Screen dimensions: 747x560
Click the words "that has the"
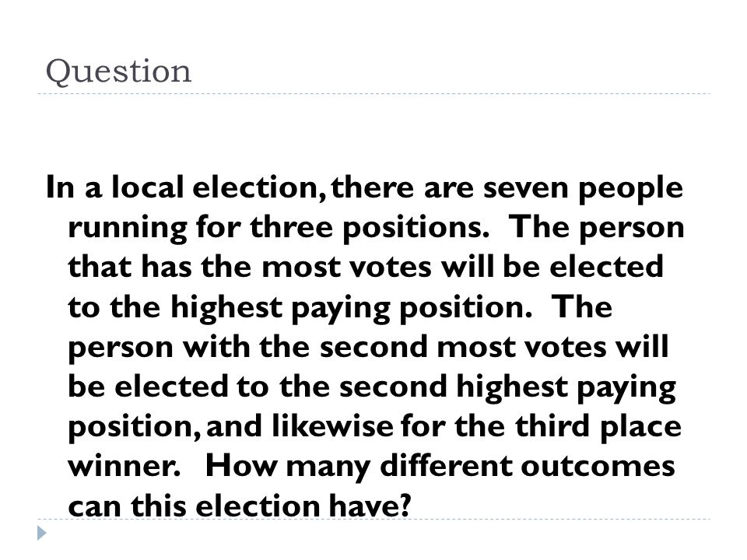click(159, 267)
